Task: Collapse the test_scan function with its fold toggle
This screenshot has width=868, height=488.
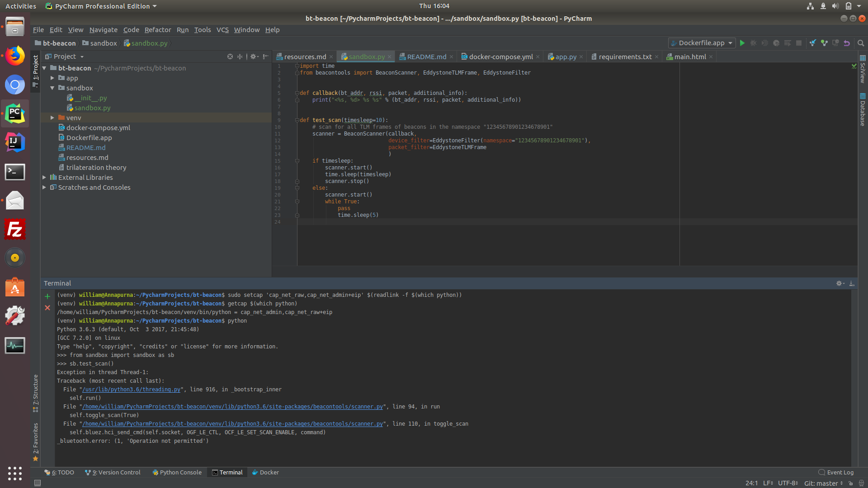Action: (297, 120)
